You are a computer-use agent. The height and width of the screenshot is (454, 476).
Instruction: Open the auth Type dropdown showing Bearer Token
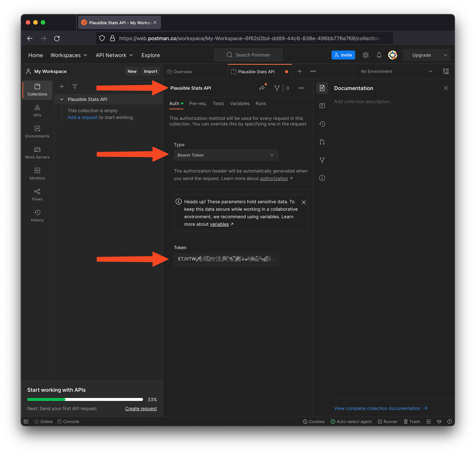click(x=226, y=155)
